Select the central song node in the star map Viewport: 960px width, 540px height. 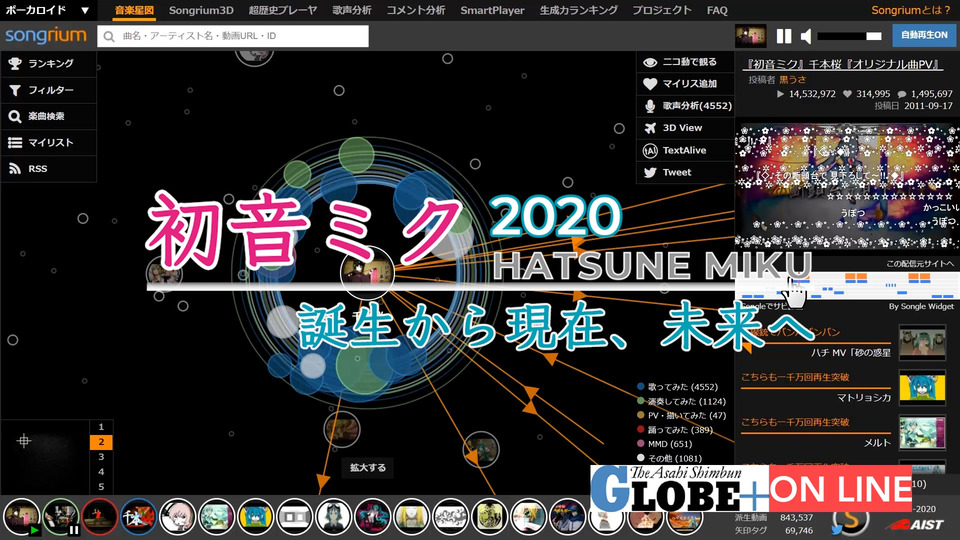click(x=367, y=273)
